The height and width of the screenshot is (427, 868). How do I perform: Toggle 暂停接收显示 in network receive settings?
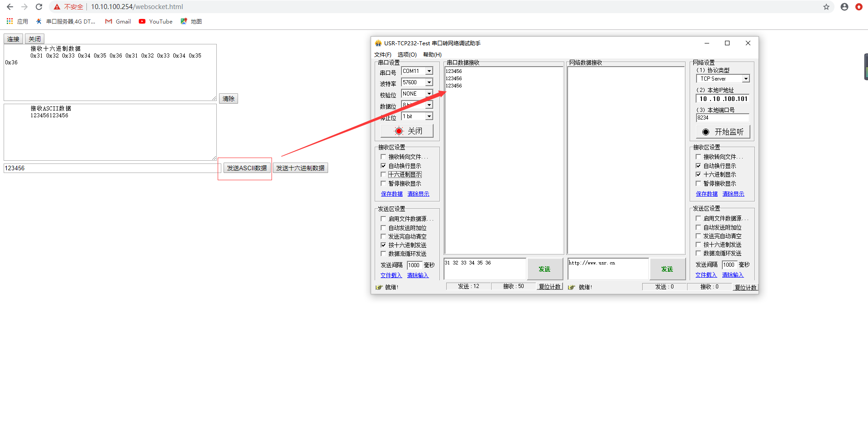coord(698,183)
